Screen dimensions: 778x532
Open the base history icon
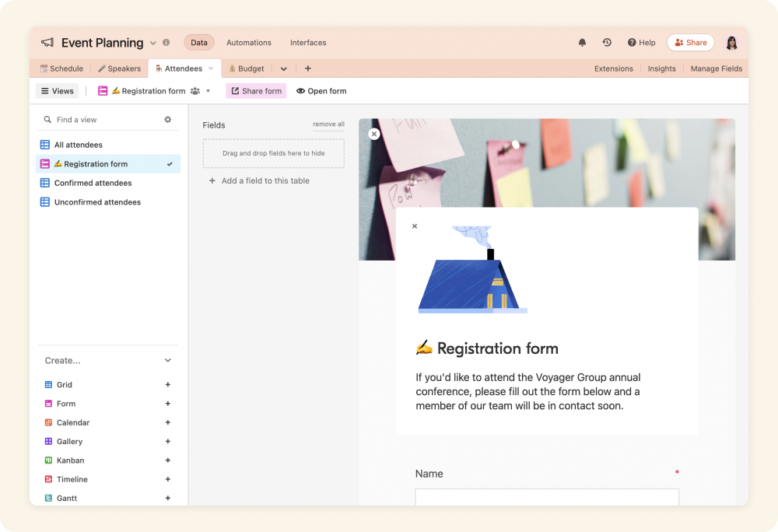pos(607,43)
